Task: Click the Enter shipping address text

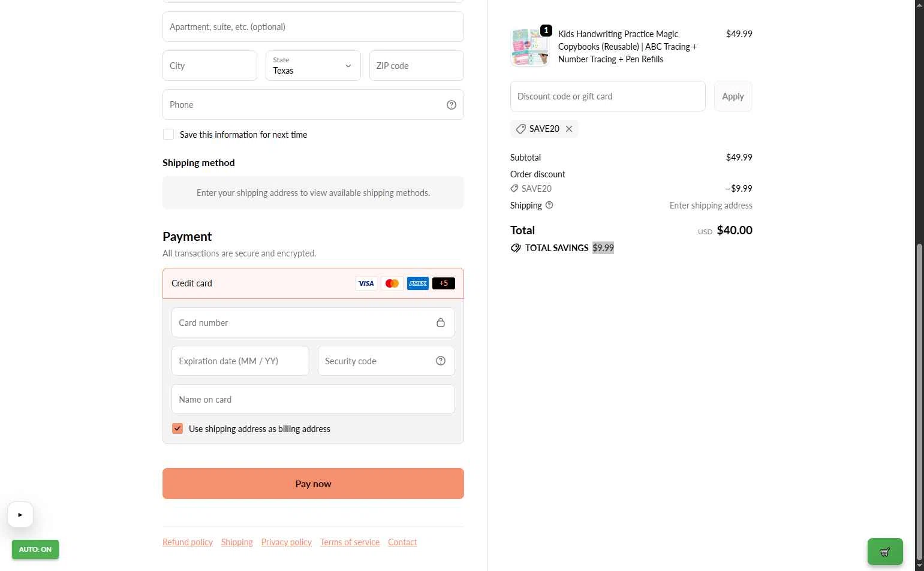Action: pyautogui.click(x=711, y=206)
